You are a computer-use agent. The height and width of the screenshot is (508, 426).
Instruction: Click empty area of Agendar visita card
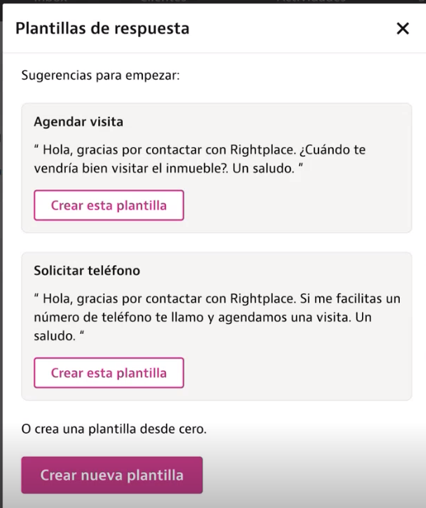297,205
